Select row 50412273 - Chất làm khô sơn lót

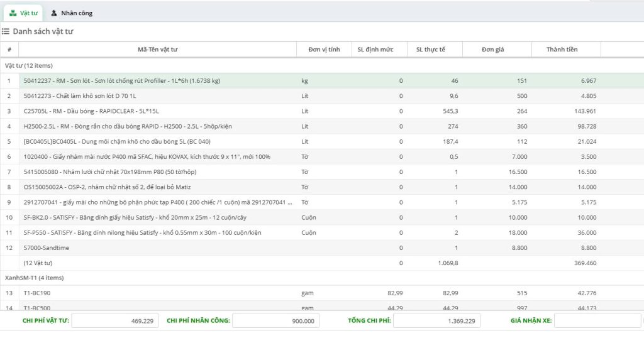[322, 96]
